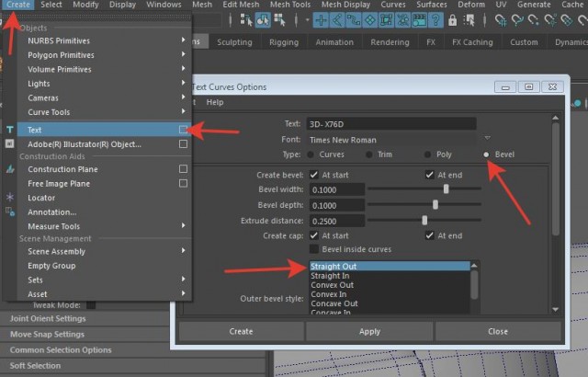Click the Annotation icon in Create menu
This screenshot has width=588, height=377.
(x=10, y=211)
